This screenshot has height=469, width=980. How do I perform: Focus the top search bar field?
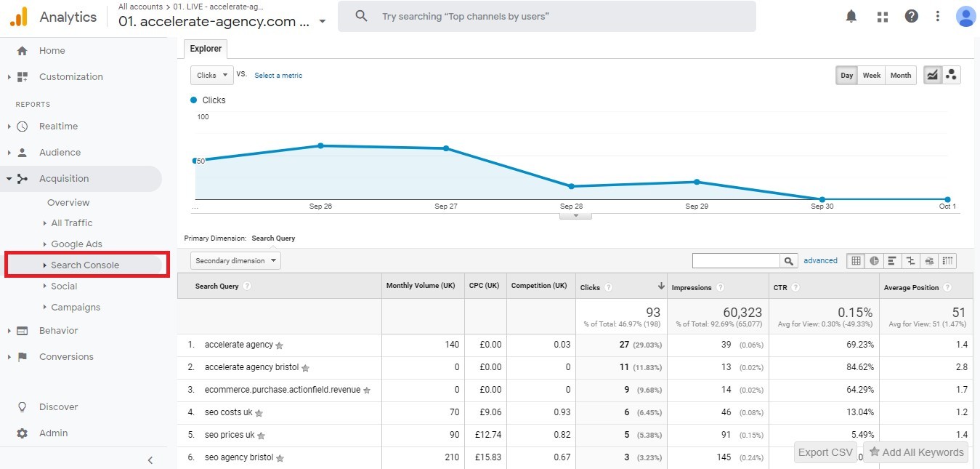[x=546, y=16]
